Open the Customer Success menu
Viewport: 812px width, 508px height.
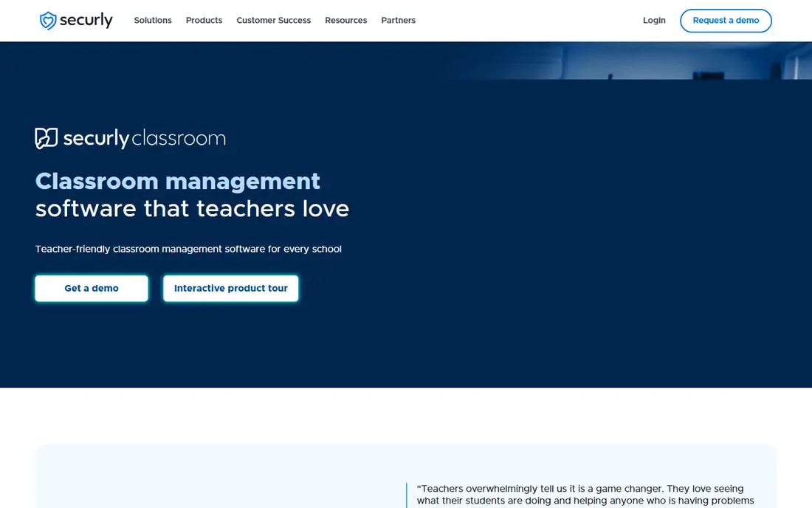(273, 20)
